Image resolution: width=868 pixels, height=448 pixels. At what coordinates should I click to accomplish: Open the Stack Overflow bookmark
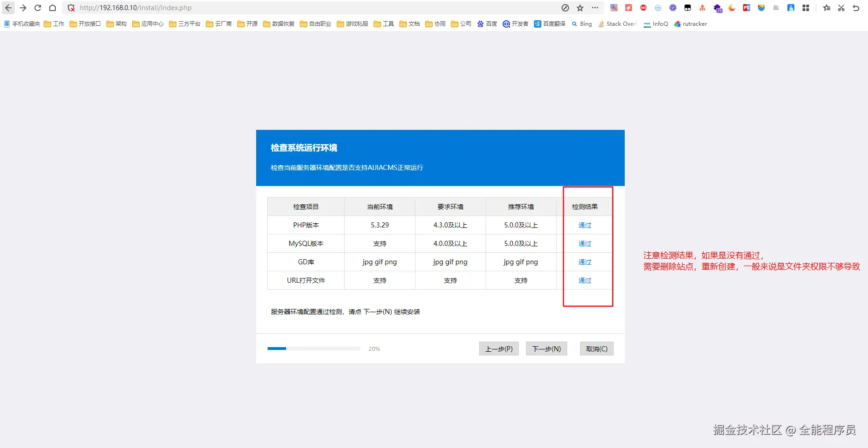[618, 24]
